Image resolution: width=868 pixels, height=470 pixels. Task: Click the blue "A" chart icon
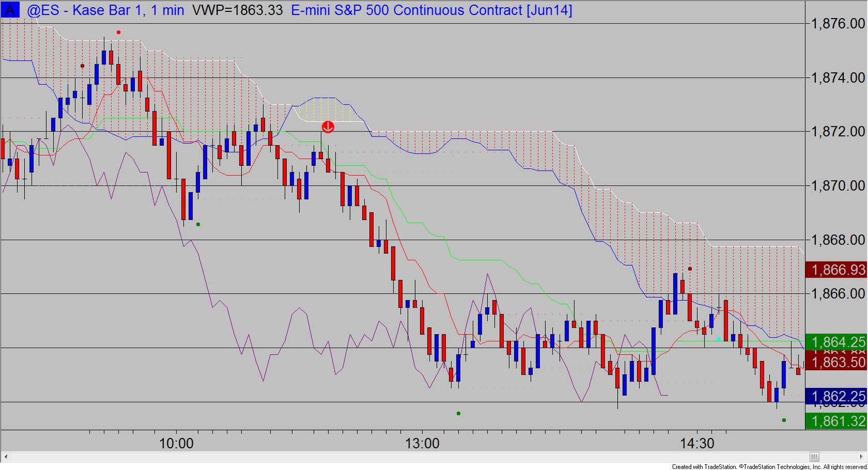click(x=10, y=10)
